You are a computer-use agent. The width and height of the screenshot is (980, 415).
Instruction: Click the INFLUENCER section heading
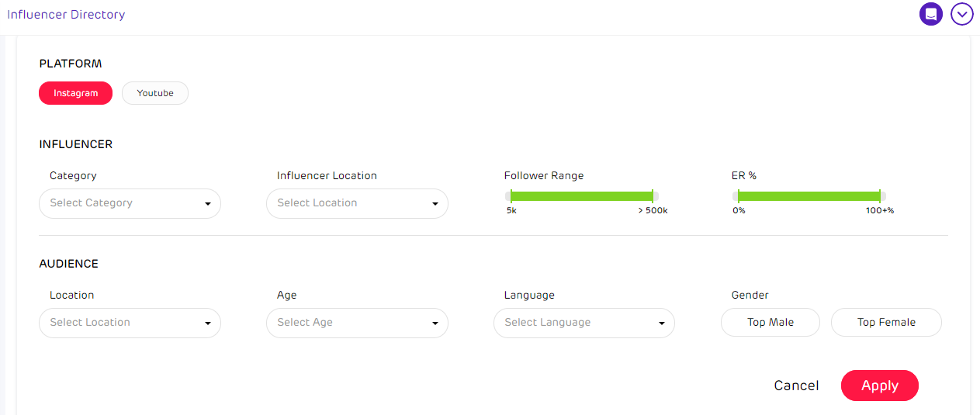tap(76, 144)
